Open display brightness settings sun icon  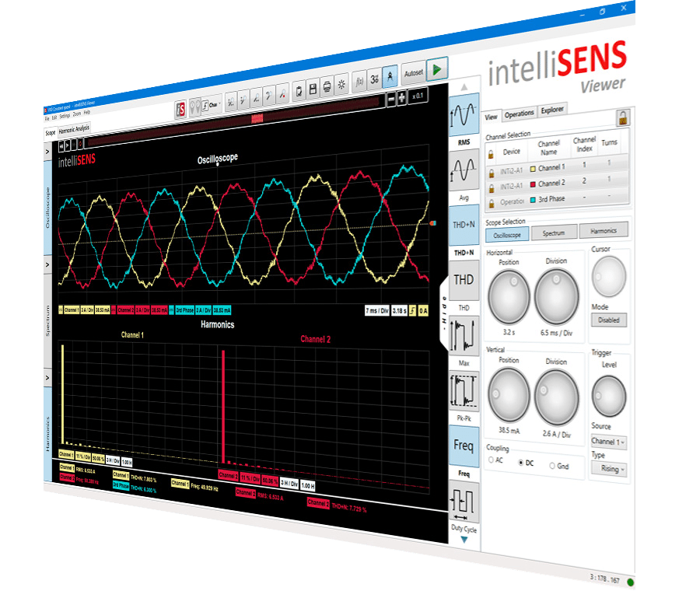tap(341, 84)
